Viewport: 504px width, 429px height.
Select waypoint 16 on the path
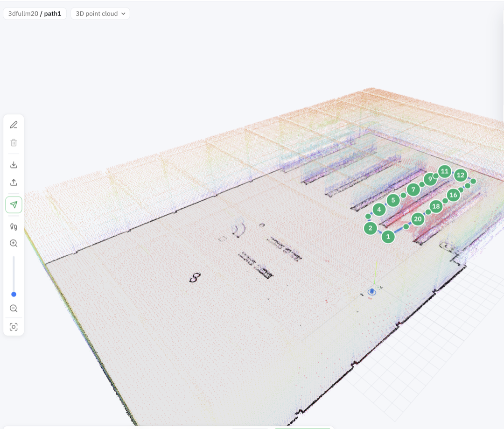point(453,195)
